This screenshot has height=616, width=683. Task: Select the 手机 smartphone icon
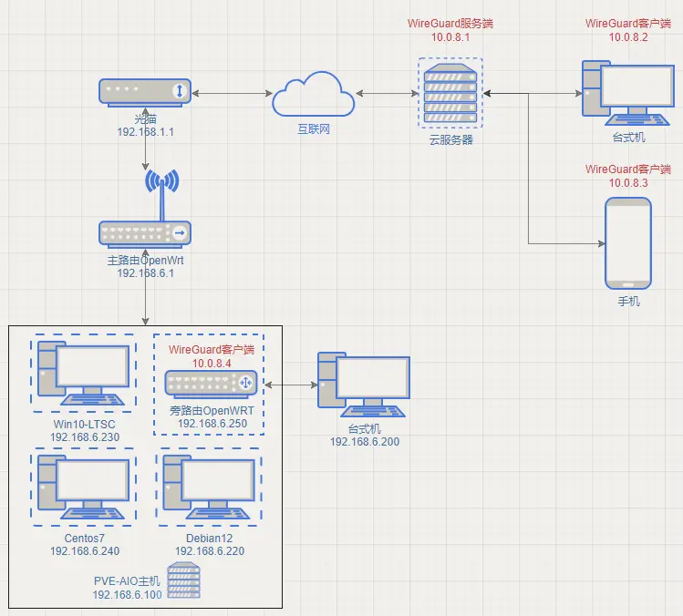628,242
